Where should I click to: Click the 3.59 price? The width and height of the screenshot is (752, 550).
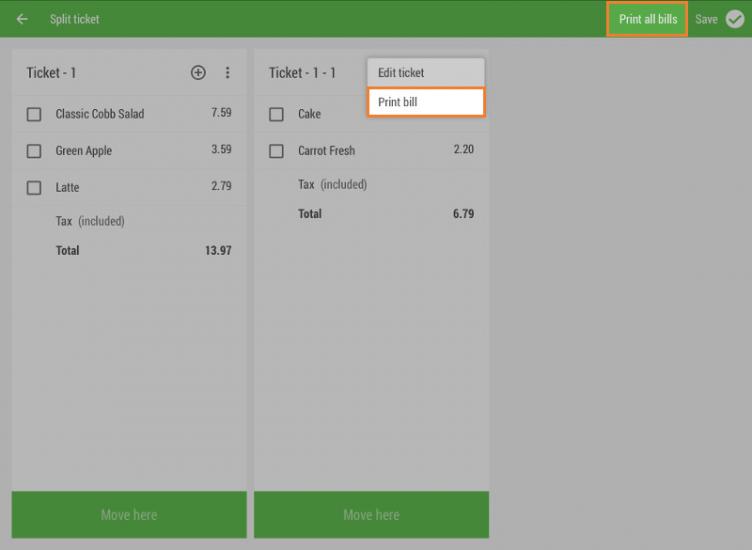pos(221,149)
